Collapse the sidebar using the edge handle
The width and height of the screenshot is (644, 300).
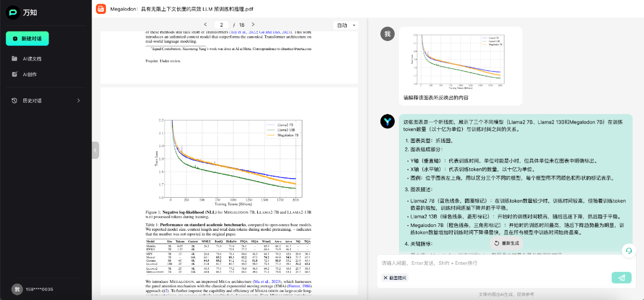tap(95, 150)
